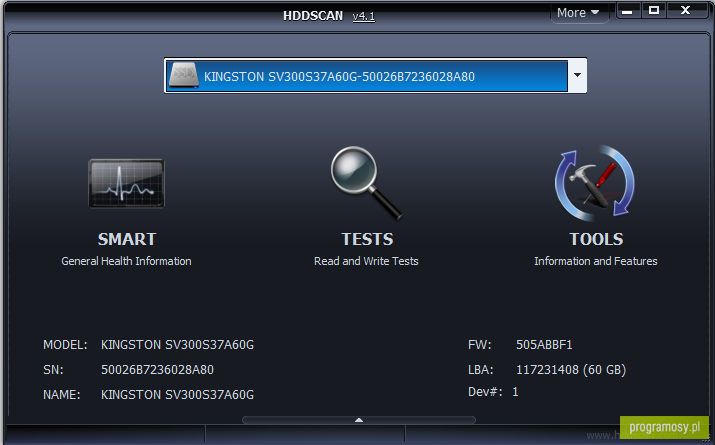The width and height of the screenshot is (715, 445).
Task: Expand the drive selection dropdown arrow
Action: 577,75
